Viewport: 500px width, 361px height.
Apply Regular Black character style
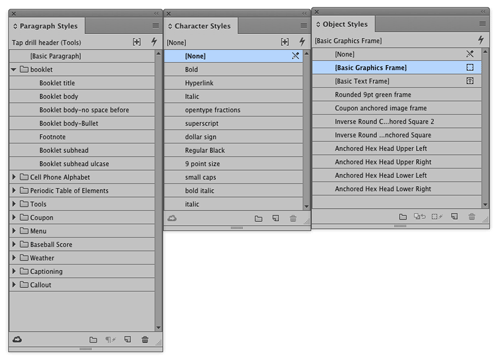point(234,150)
